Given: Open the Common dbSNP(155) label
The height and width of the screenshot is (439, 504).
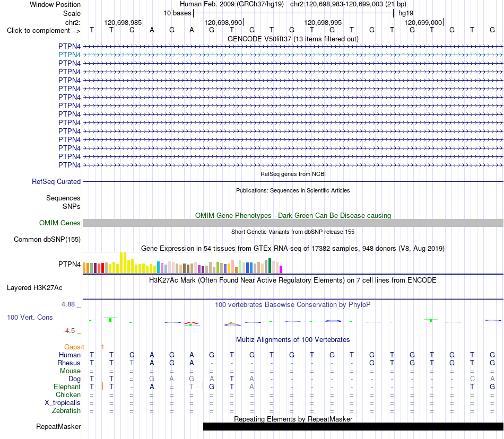Looking at the screenshot, I should [x=47, y=239].
